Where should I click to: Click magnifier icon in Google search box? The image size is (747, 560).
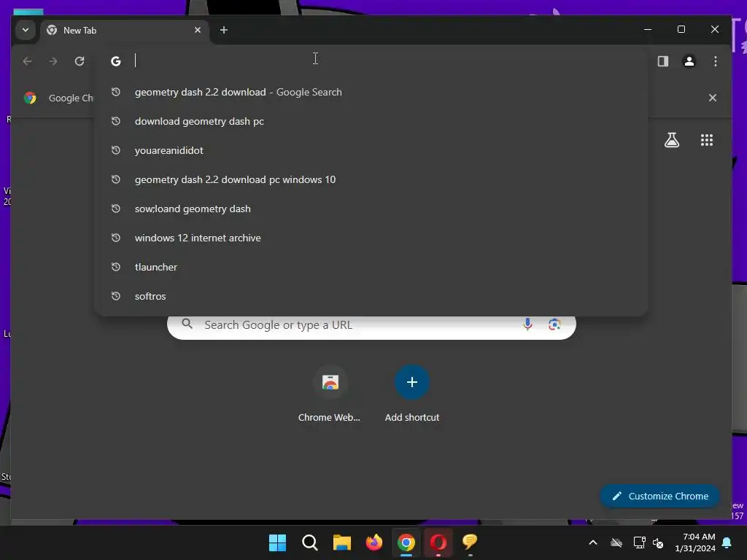tap(187, 324)
